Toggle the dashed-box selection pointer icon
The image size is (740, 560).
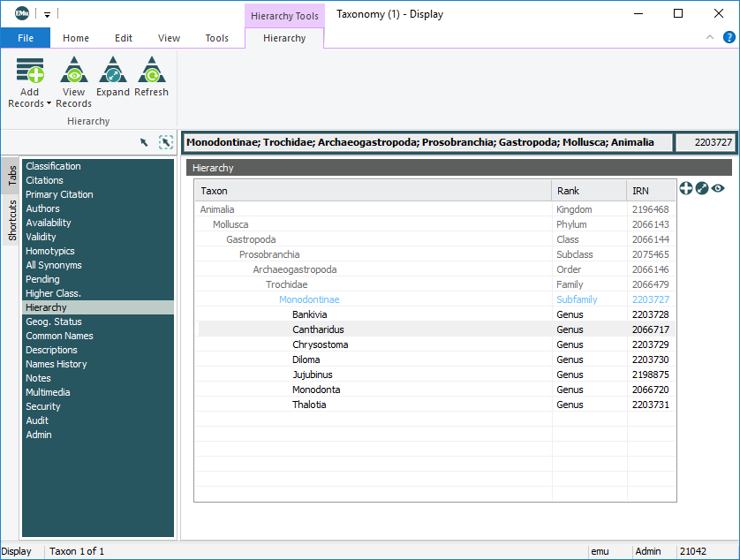165,142
